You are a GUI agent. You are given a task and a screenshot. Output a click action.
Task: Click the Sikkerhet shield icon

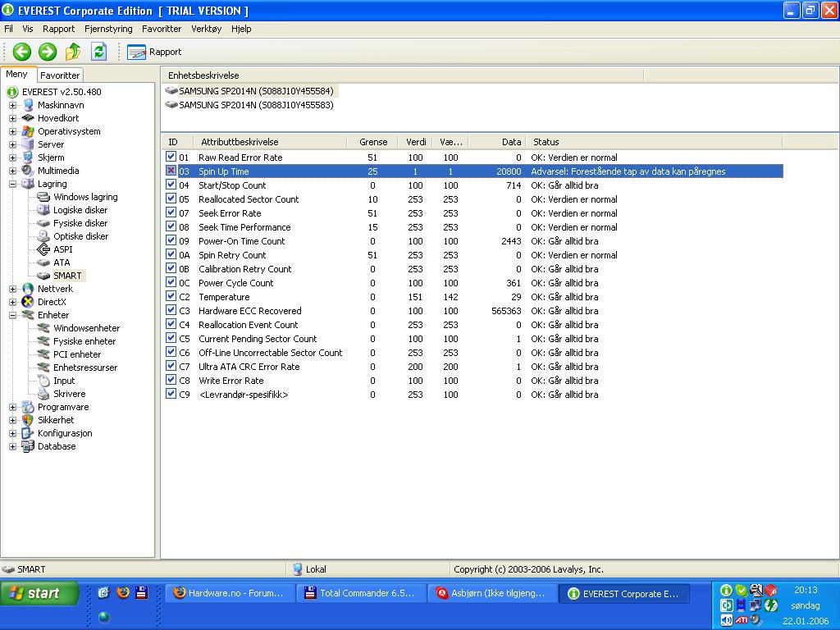28,420
